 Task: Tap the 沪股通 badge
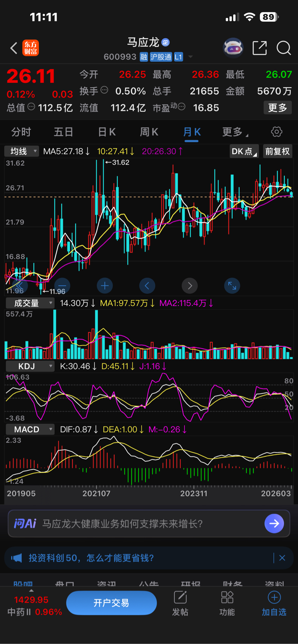click(x=161, y=57)
